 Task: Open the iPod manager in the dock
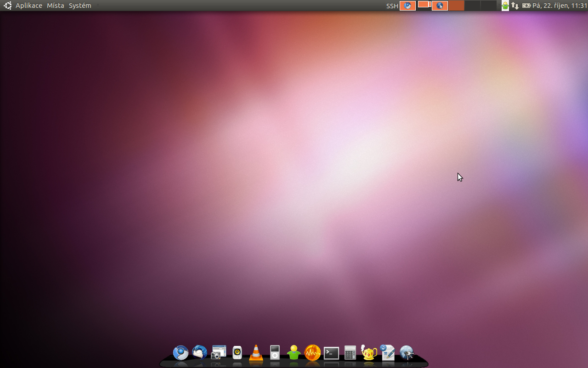tap(275, 353)
